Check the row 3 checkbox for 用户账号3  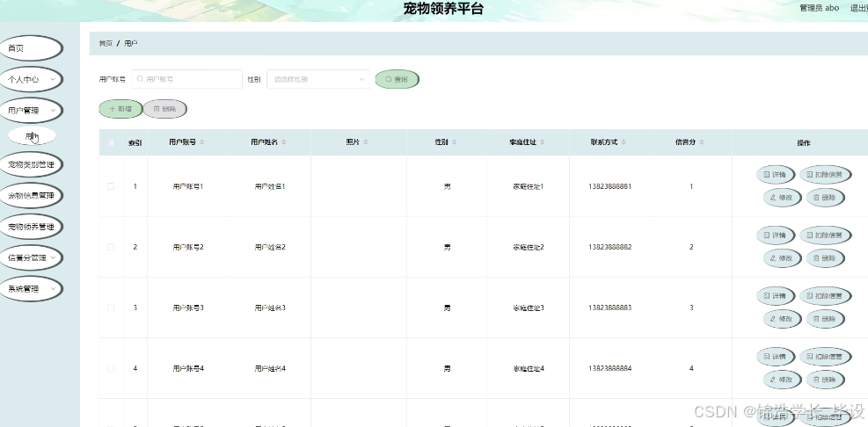[111, 308]
